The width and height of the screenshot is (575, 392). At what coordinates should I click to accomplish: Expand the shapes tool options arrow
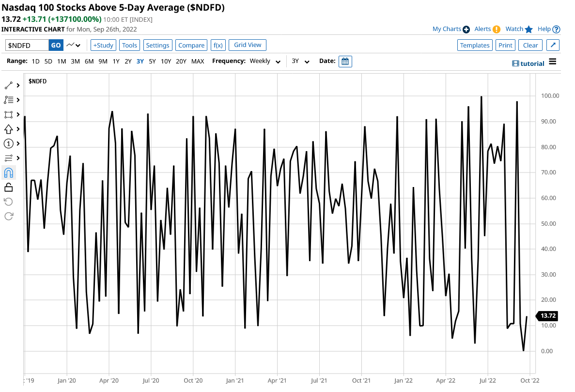[18, 114]
